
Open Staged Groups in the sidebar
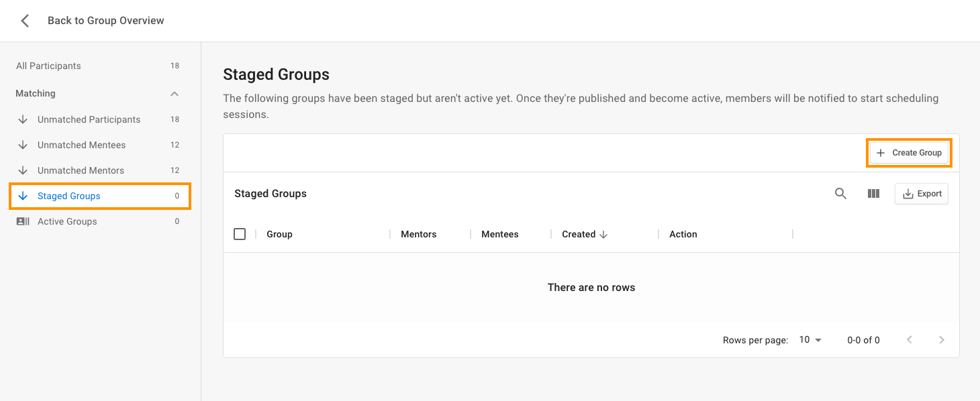[100, 196]
